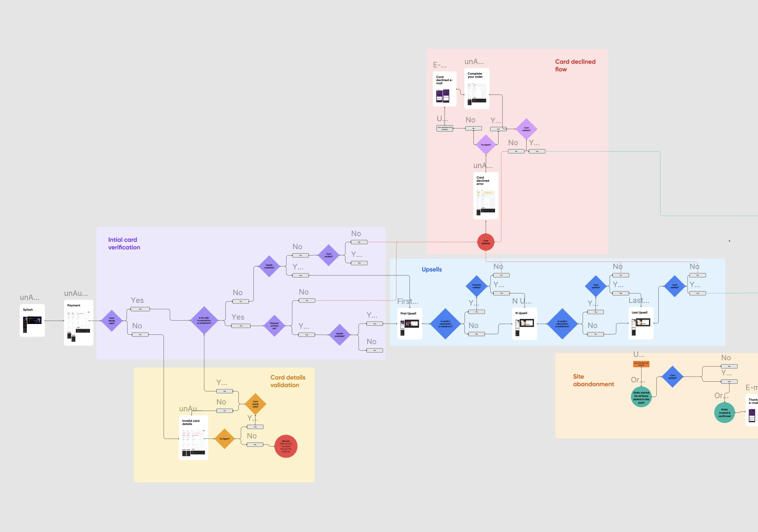Image resolution: width=758 pixels, height=532 pixels.
Task: Click the red Bounce circle node
Action: (x=286, y=446)
